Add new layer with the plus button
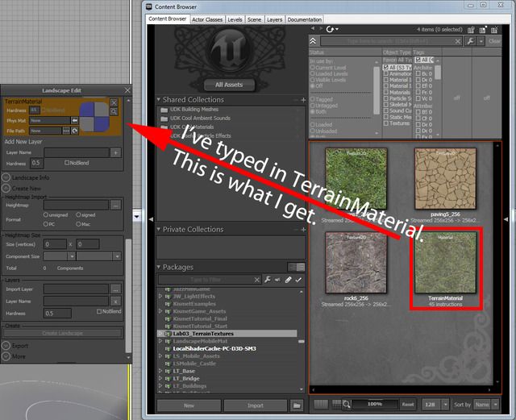This screenshot has width=516, height=420. coord(115,152)
